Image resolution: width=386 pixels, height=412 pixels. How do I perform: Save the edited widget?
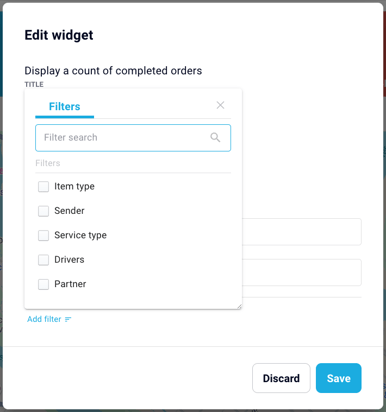(x=339, y=378)
